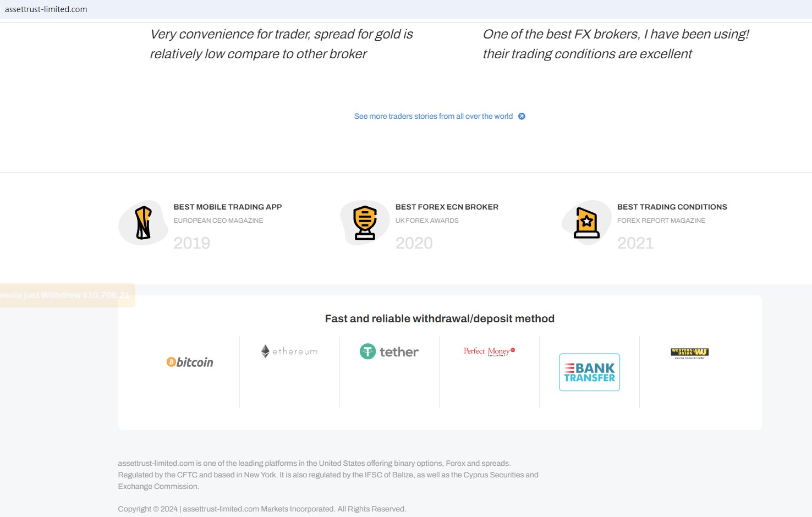Click the 'Best Forex ECN Broker' award title
Screen dimensions: 812x517
[447, 207]
